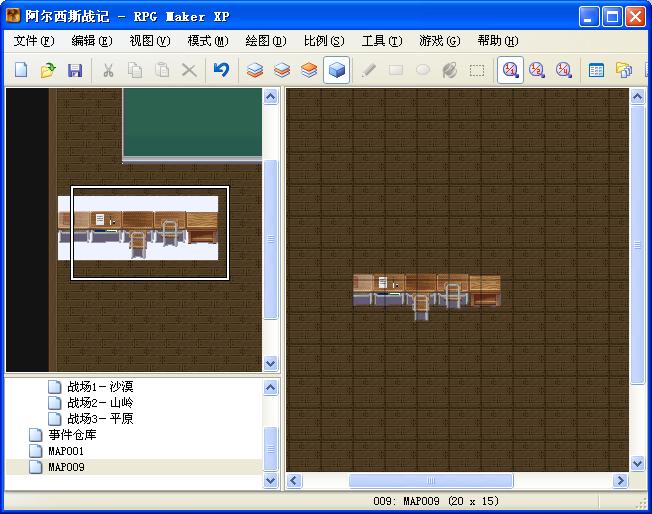Viewport: 652px width, 514px height.
Task: Open the 绘图(D) menu
Action: 266,41
